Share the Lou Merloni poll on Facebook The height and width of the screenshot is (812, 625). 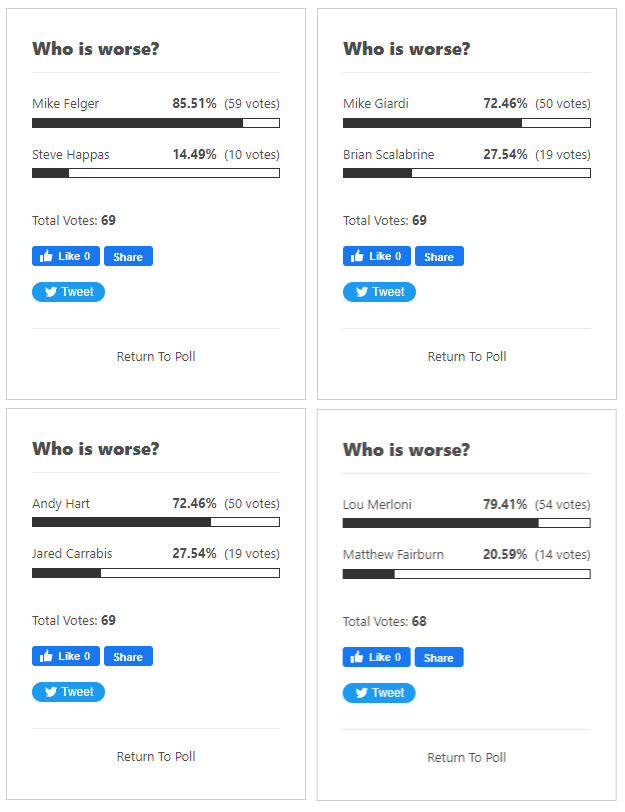[x=439, y=658]
